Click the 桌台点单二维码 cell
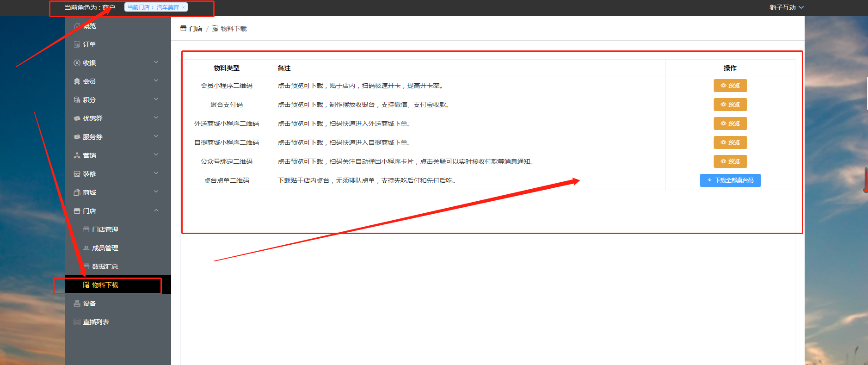 pos(227,180)
